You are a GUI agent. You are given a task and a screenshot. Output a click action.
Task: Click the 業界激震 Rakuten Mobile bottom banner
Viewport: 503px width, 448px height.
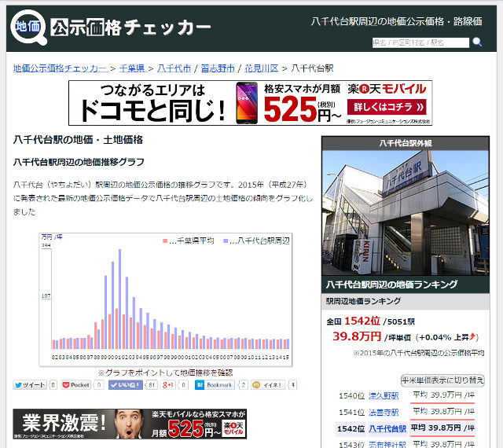coord(130,424)
